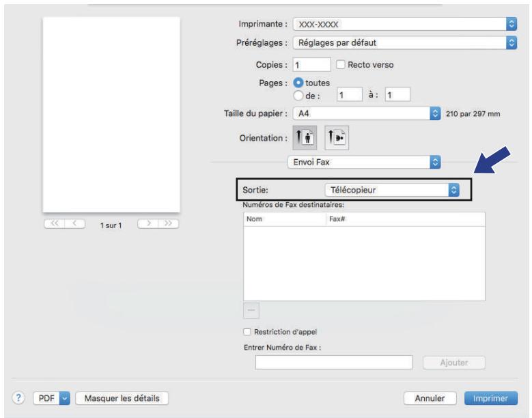
Task: Click the '1 sur 1' page indicator
Action: coord(111,225)
